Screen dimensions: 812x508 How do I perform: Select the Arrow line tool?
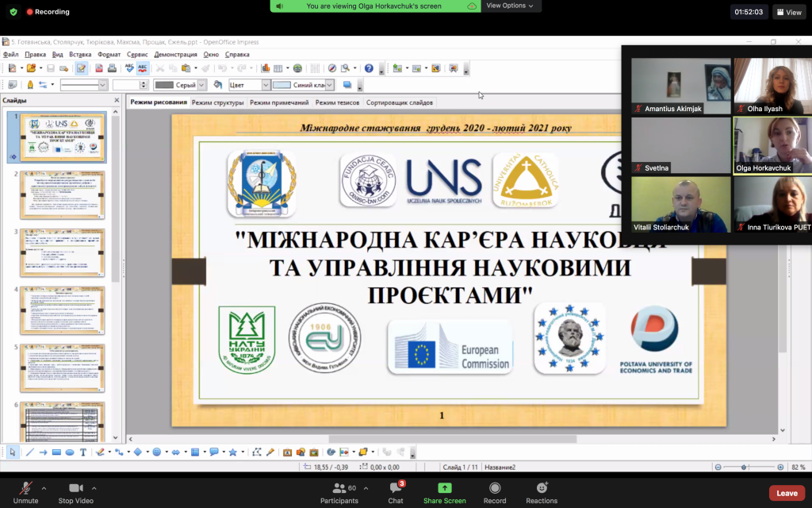point(43,452)
